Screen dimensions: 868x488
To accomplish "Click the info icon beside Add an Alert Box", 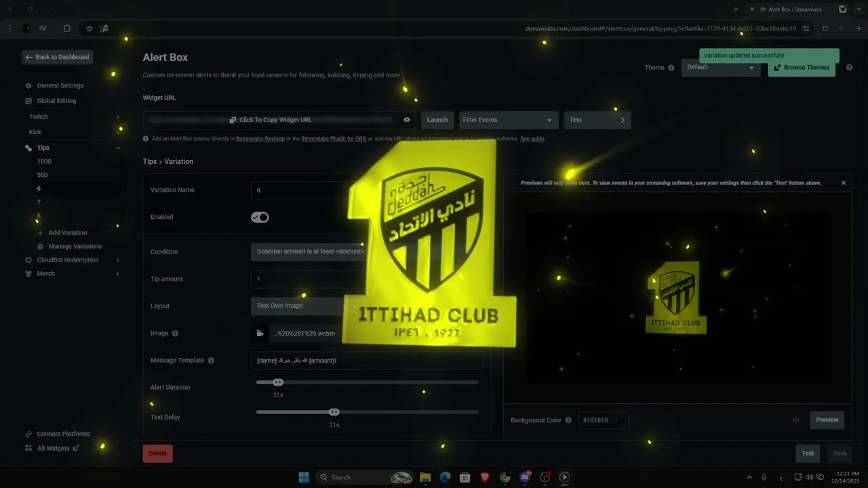I will (146, 138).
